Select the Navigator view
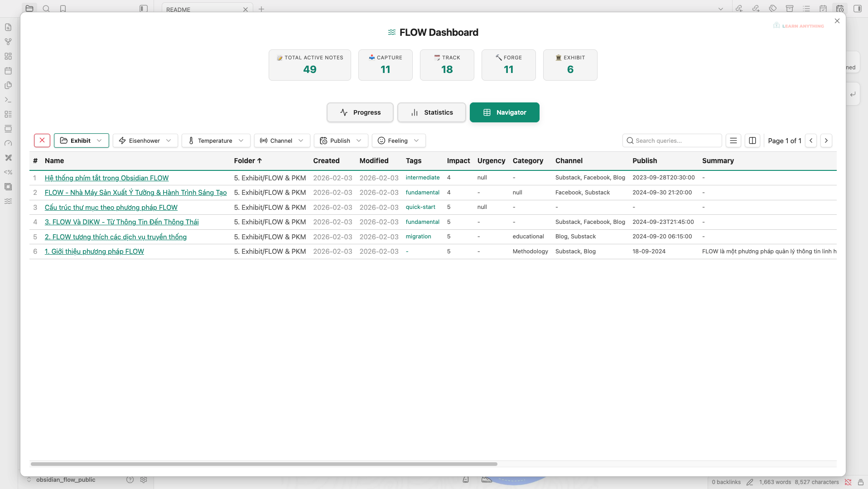Screen dimensions: 868x489 coord(505,112)
